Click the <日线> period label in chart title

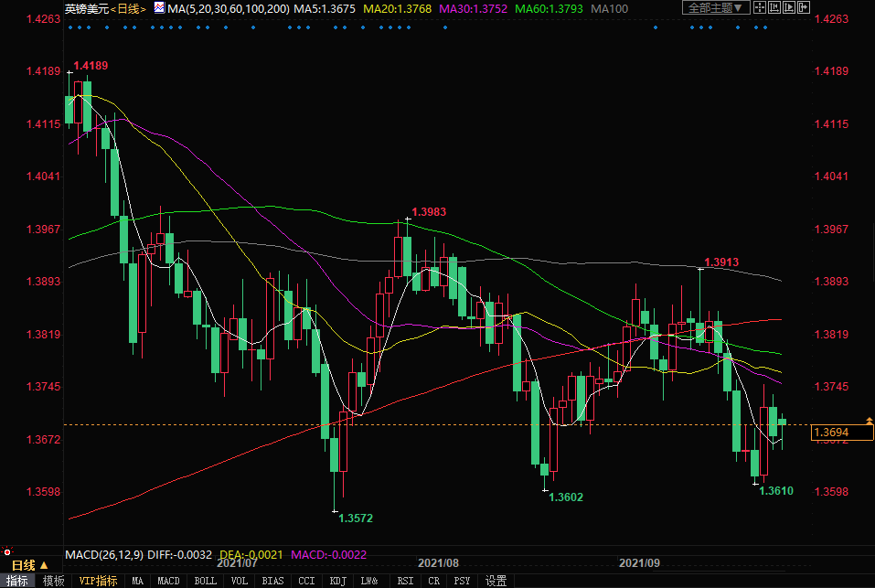click(126, 8)
